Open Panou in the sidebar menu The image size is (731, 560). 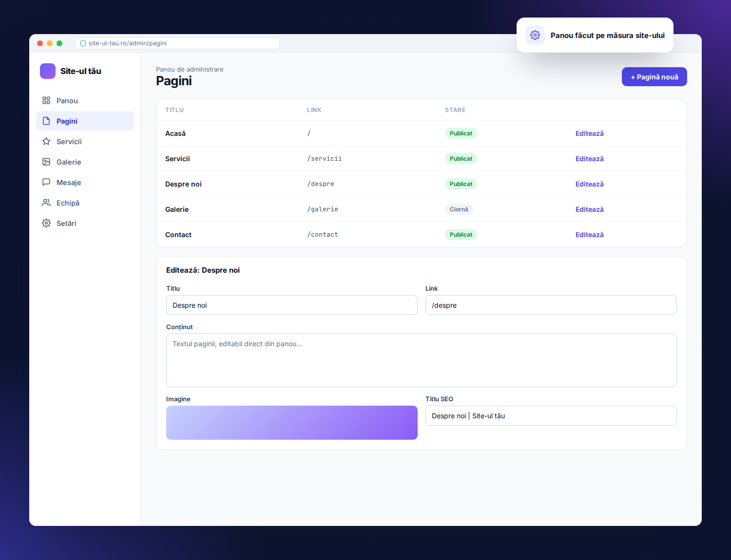click(85, 100)
